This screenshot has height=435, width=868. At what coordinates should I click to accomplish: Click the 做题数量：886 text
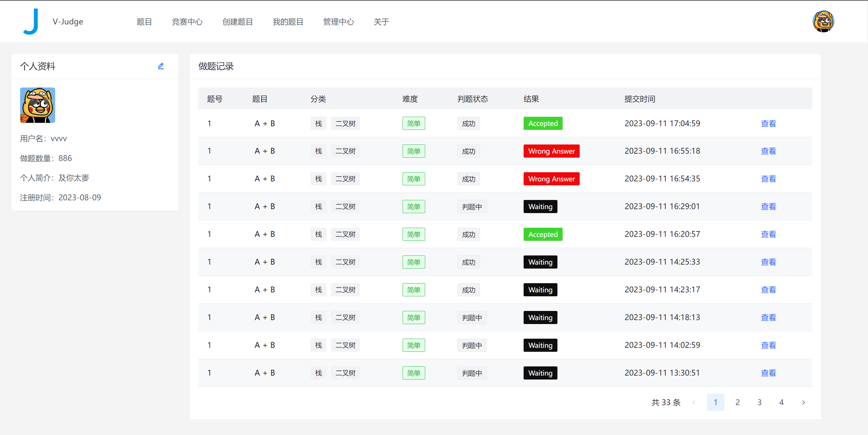(x=46, y=158)
